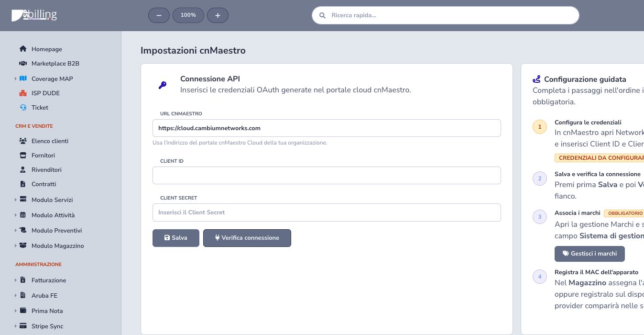Click step 2 Salva e verifica la connessione
Viewport: 644px width, 335px height.
598,174
